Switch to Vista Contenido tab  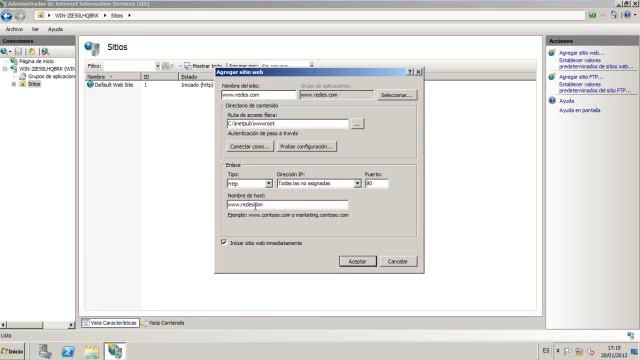tap(163, 323)
